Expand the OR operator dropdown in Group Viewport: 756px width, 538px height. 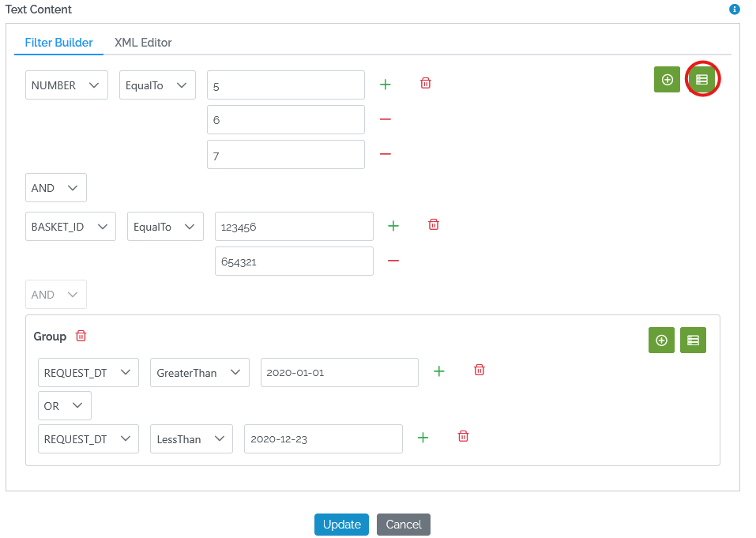point(65,406)
